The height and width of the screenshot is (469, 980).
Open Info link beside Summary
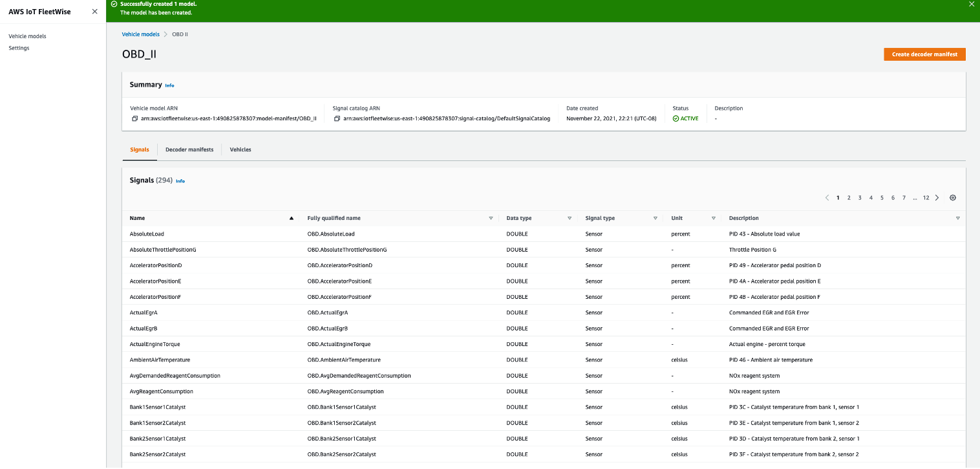coord(169,85)
